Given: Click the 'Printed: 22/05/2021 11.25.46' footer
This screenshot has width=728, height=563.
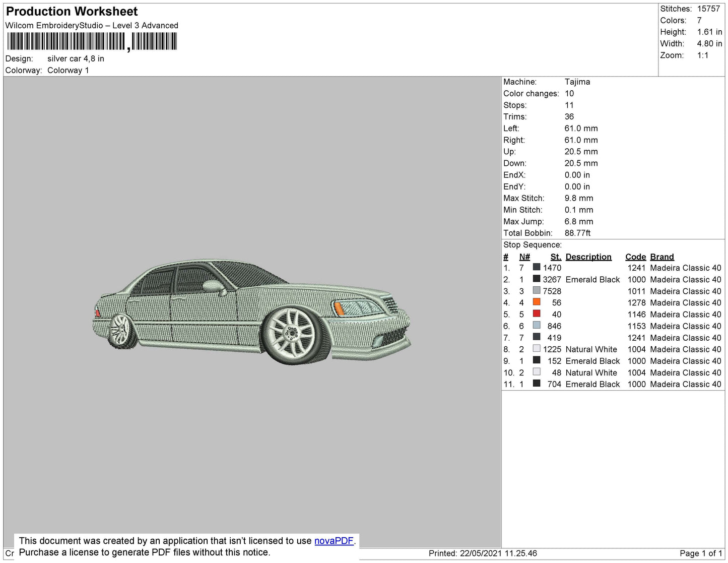Looking at the screenshot, I should [483, 553].
